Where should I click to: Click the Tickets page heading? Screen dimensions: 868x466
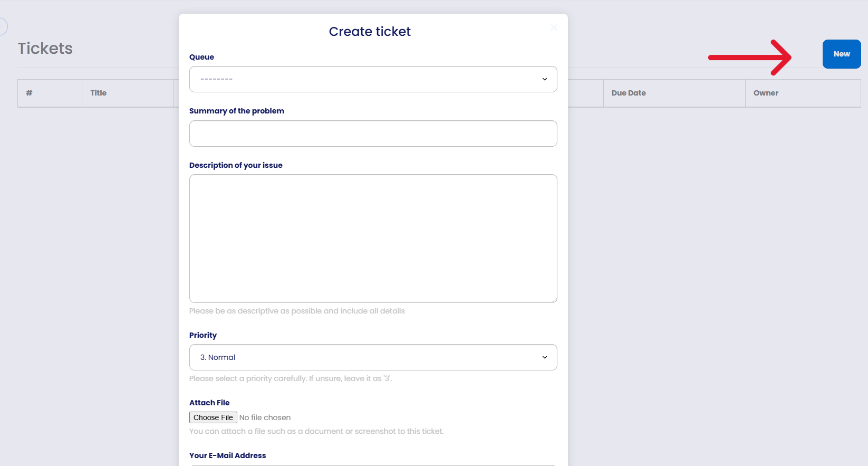[45, 49]
